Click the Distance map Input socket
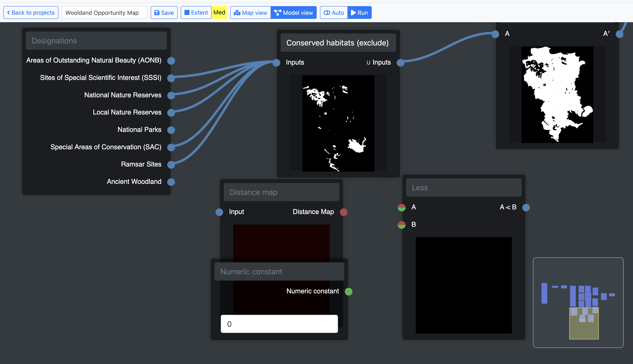This screenshot has width=633, height=364. tap(219, 212)
